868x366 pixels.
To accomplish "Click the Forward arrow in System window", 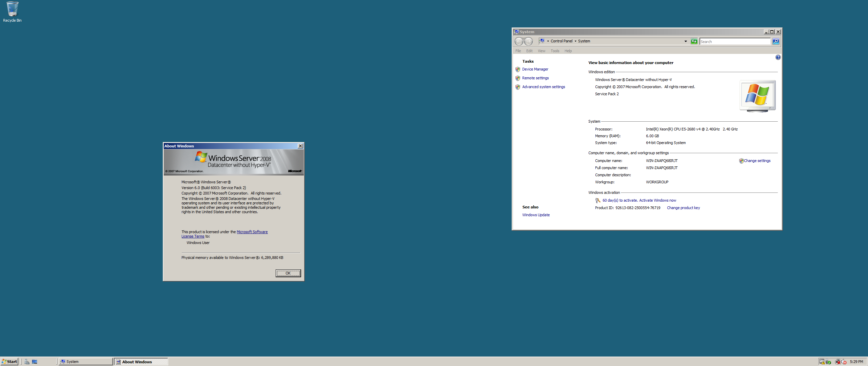I will pos(528,41).
